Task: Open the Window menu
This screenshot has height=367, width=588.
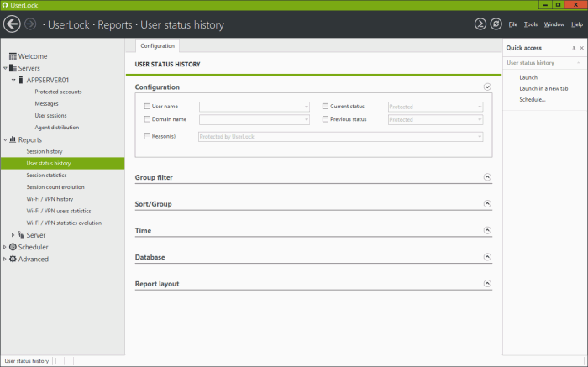Action: pos(554,24)
